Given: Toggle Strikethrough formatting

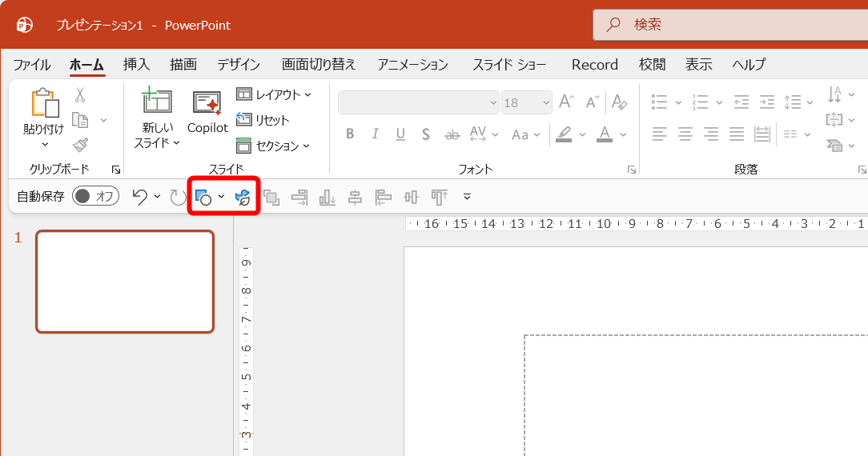Looking at the screenshot, I should pyautogui.click(x=452, y=134).
